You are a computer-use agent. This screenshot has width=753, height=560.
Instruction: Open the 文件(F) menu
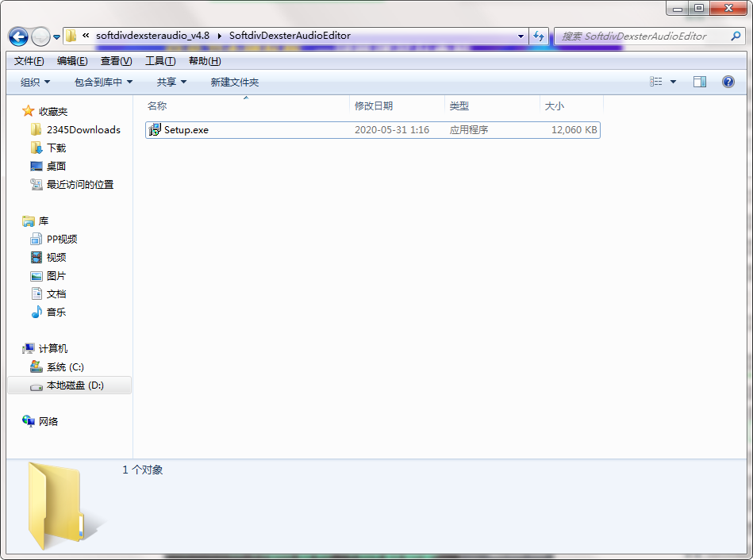point(29,61)
